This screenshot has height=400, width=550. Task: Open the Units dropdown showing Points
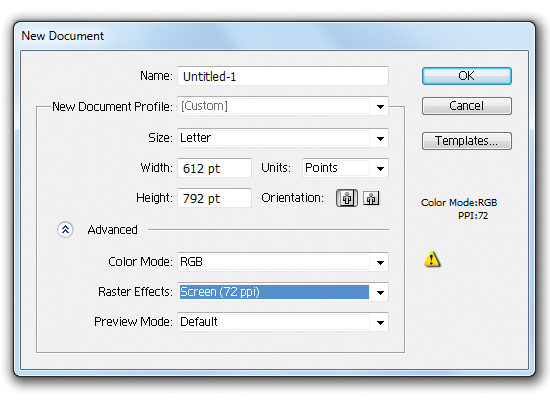click(346, 168)
